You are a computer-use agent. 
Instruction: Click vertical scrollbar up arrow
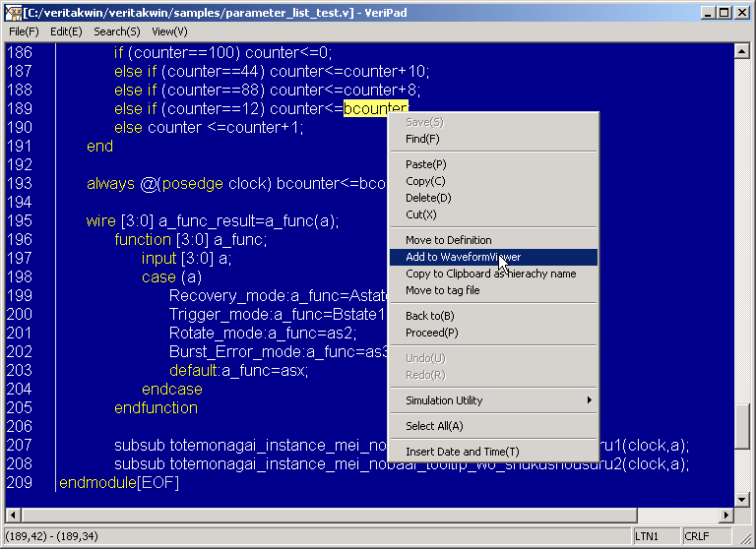pos(742,50)
